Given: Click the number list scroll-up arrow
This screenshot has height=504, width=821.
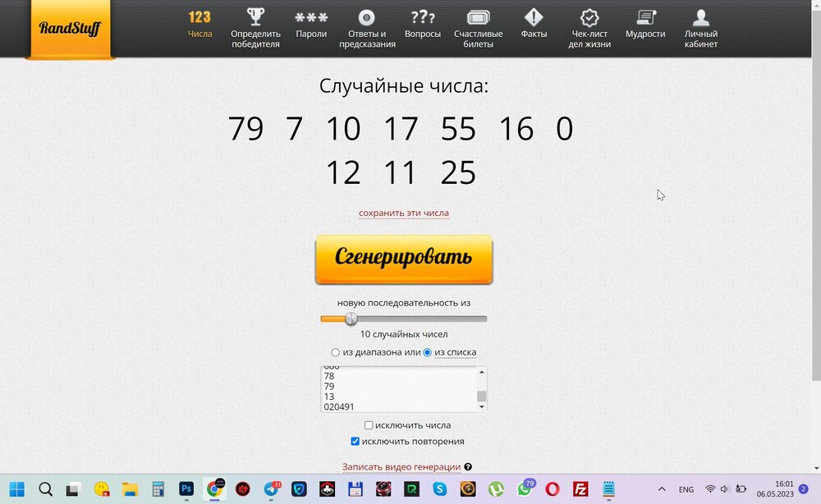Looking at the screenshot, I should (481, 372).
